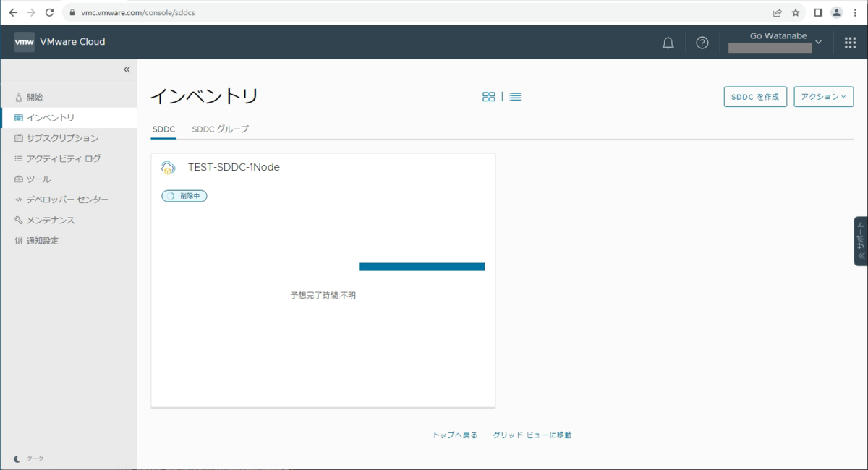
Task: Click the 予想完了時間:不明 text
Action: [323, 296]
